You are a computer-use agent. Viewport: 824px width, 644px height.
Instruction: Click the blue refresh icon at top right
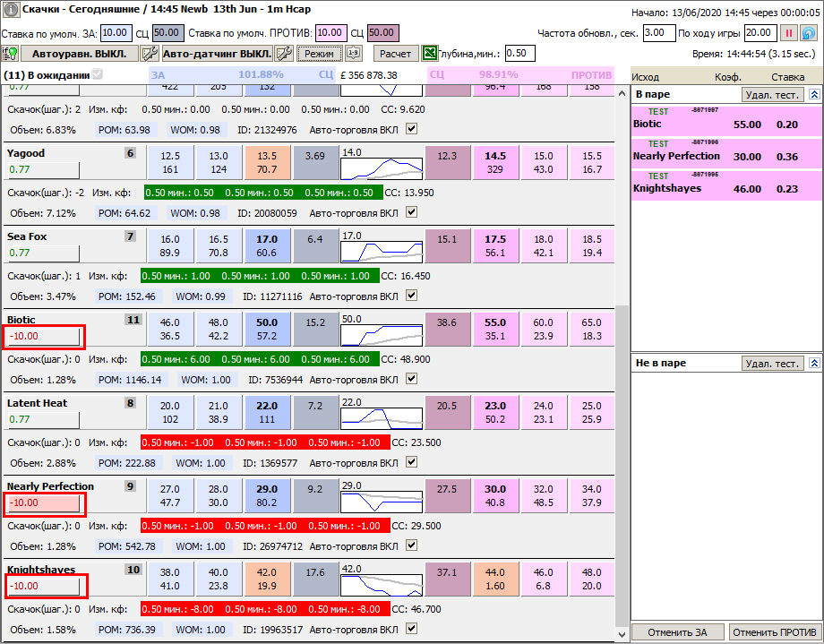coord(809,34)
